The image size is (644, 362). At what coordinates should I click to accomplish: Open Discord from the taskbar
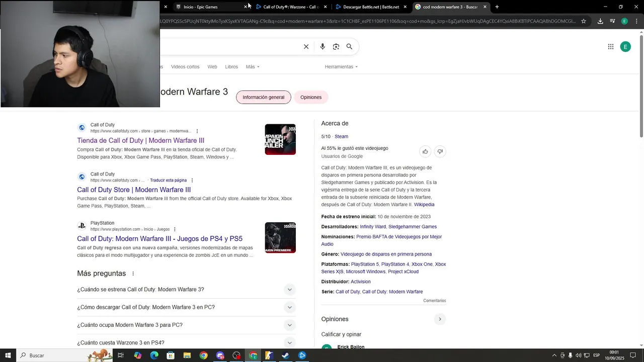coord(220,355)
